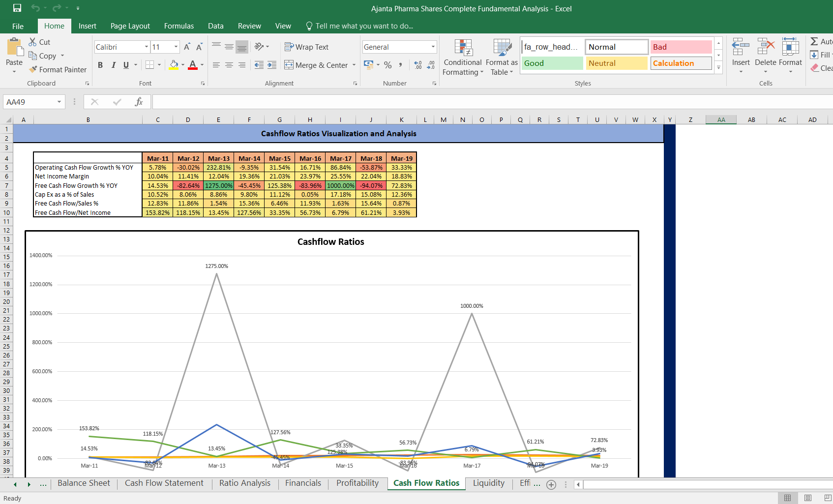Image resolution: width=833 pixels, height=504 pixels.
Task: Select the column AA header
Action: coord(721,119)
